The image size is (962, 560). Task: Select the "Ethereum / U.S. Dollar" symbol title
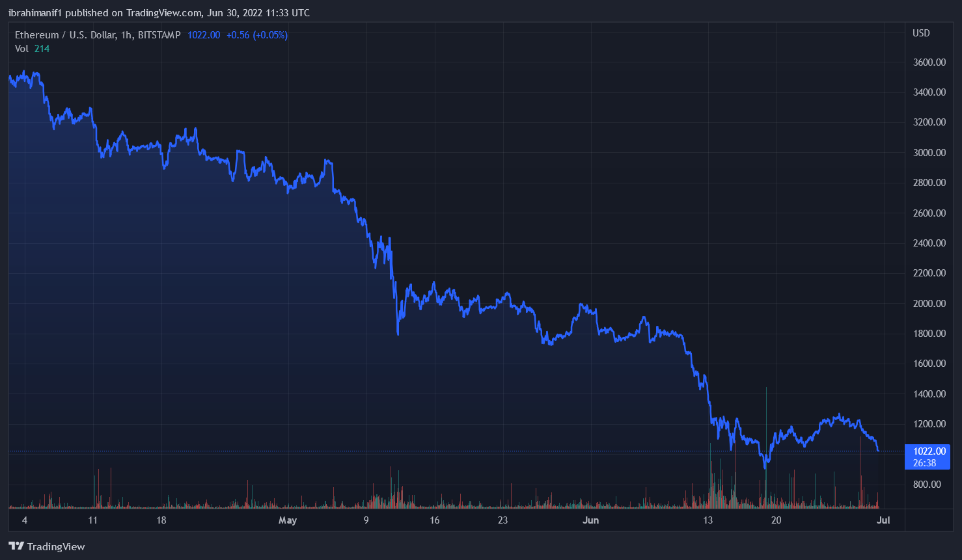pyautogui.click(x=65, y=35)
